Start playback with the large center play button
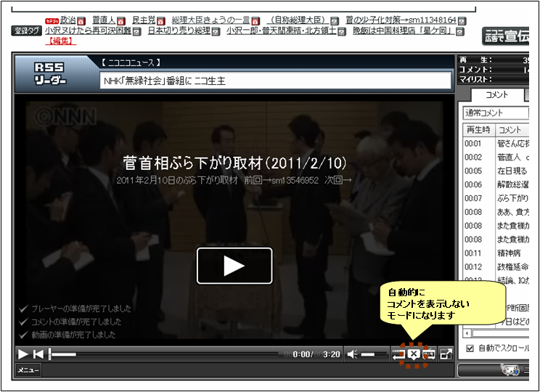The height and width of the screenshot is (392, 540). point(234,266)
